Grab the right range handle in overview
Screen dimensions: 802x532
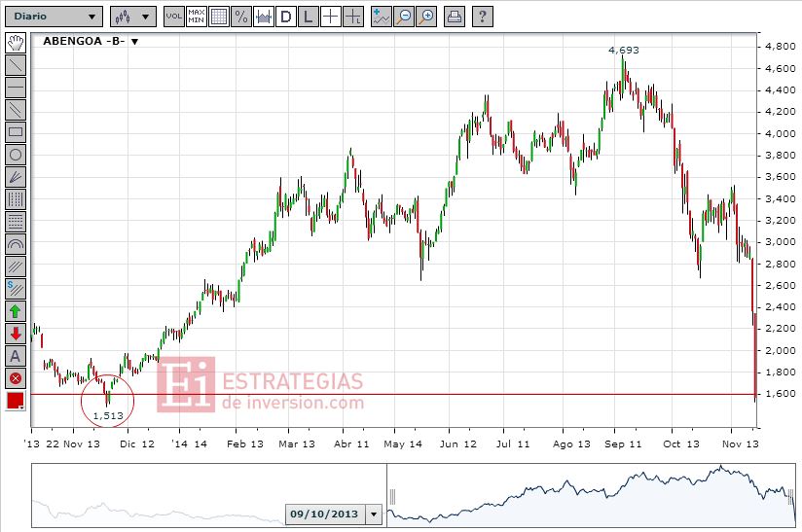(x=791, y=497)
